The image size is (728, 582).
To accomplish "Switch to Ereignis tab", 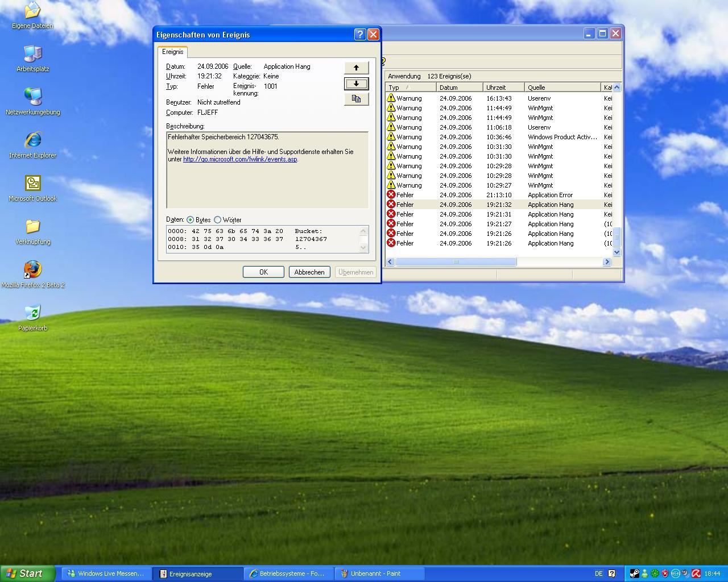I will [x=173, y=52].
